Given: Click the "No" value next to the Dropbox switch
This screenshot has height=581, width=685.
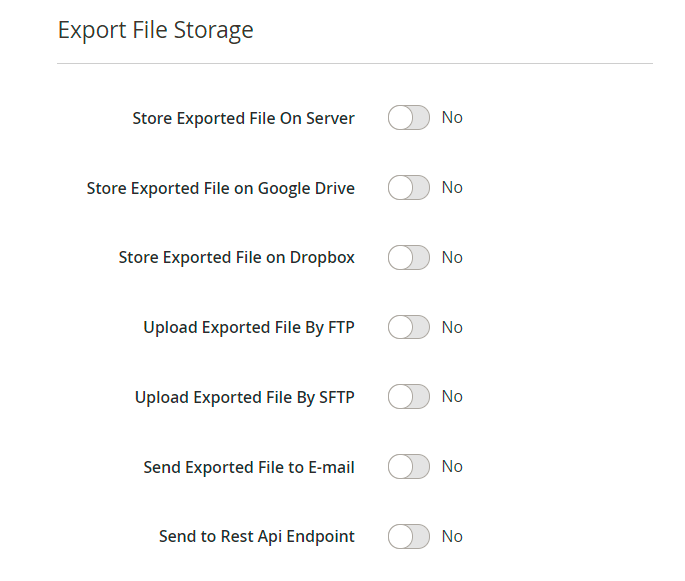Looking at the screenshot, I should (452, 258).
